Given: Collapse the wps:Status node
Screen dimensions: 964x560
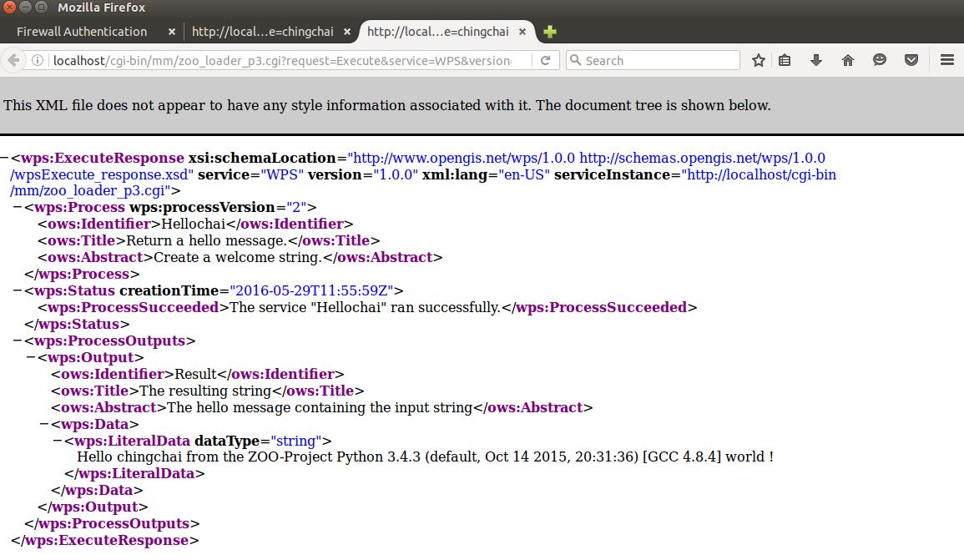Looking at the screenshot, I should [18, 290].
